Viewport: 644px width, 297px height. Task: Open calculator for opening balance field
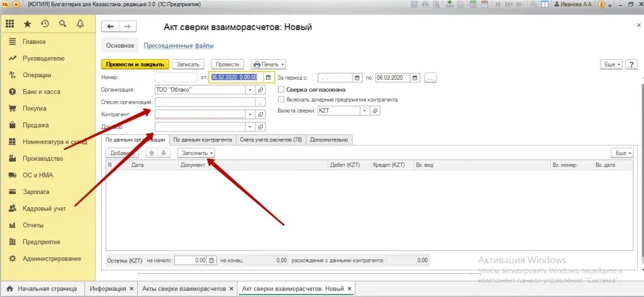pyautogui.click(x=211, y=260)
